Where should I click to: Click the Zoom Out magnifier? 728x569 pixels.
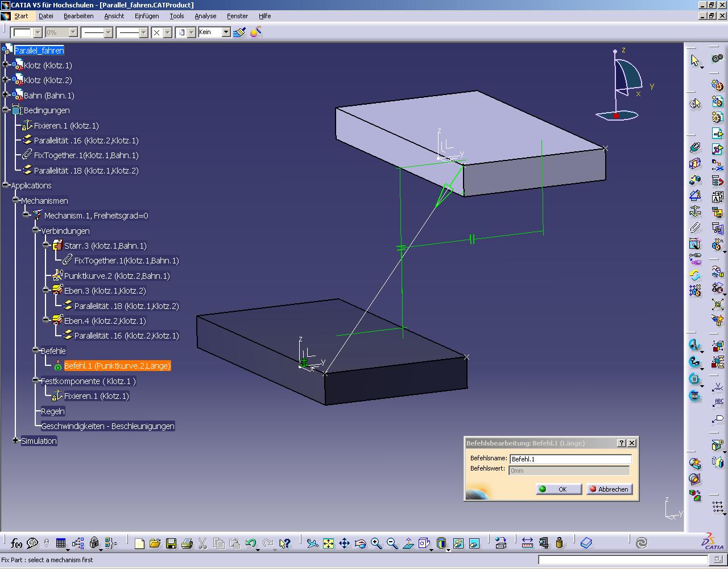(392, 543)
